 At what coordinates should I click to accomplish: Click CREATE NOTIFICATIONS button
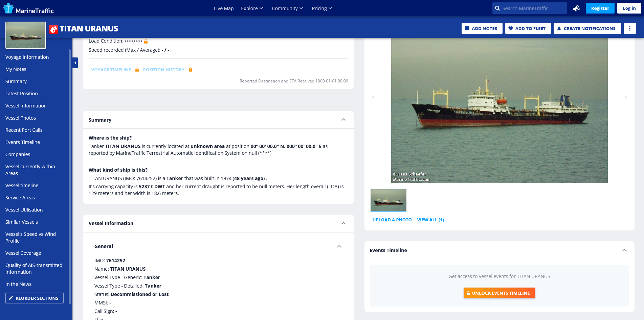click(x=587, y=28)
